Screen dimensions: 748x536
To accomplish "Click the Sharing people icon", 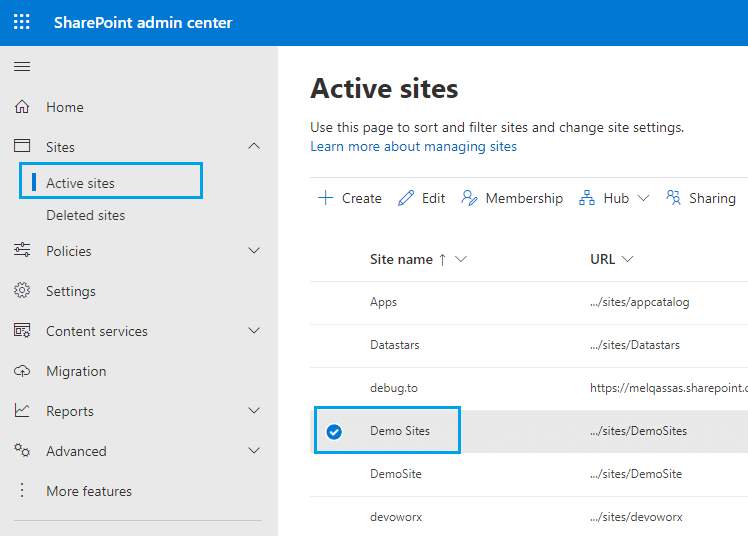I will pos(674,198).
